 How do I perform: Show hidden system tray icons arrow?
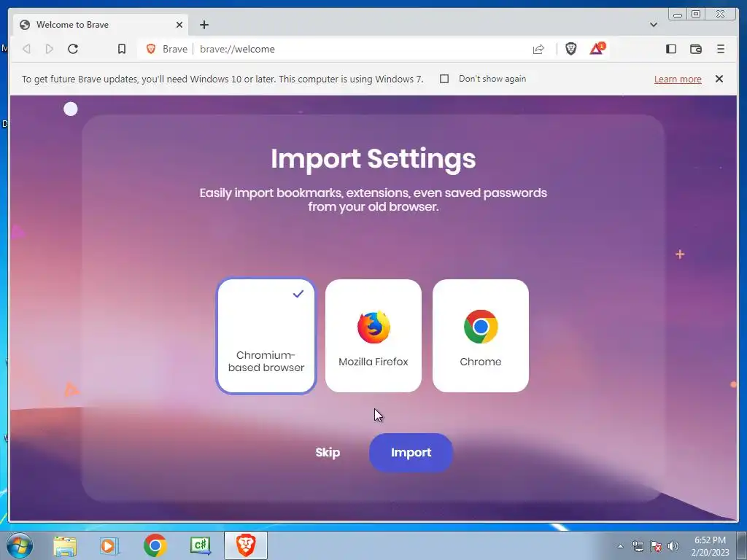(620, 546)
